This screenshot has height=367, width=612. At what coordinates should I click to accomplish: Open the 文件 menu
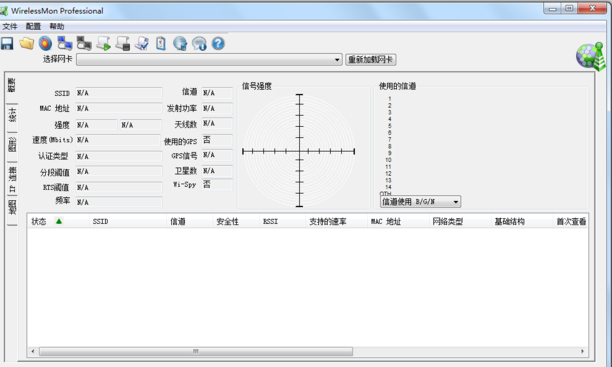pos(10,26)
